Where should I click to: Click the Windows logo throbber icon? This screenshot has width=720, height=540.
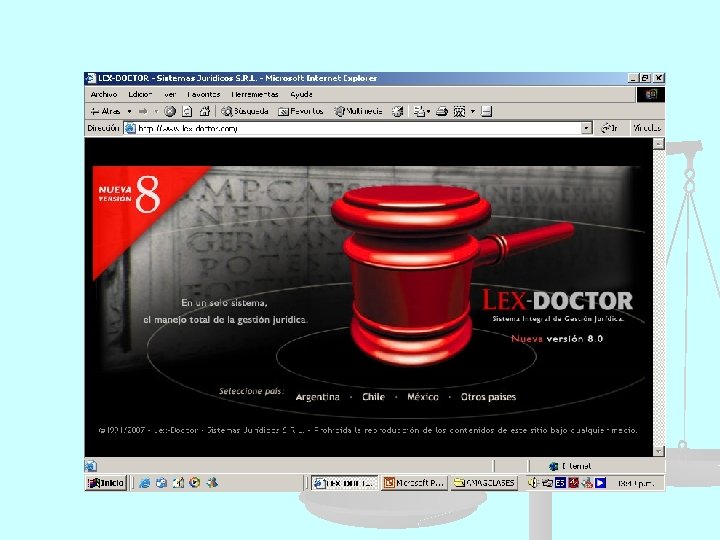(x=651, y=94)
